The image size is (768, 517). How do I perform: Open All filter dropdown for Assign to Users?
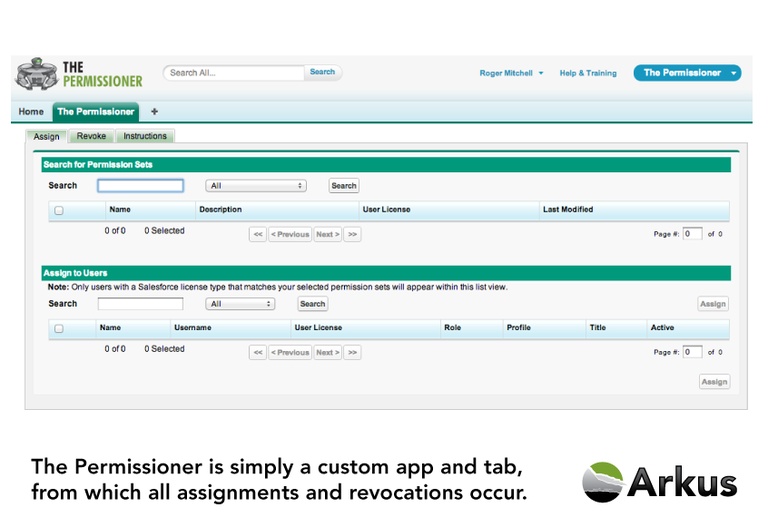pyautogui.click(x=240, y=304)
